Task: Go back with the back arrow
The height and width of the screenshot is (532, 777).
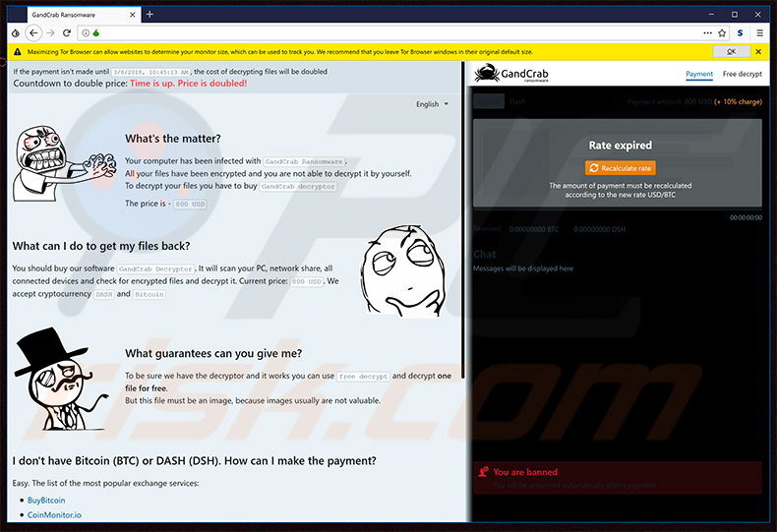Action: (x=33, y=33)
